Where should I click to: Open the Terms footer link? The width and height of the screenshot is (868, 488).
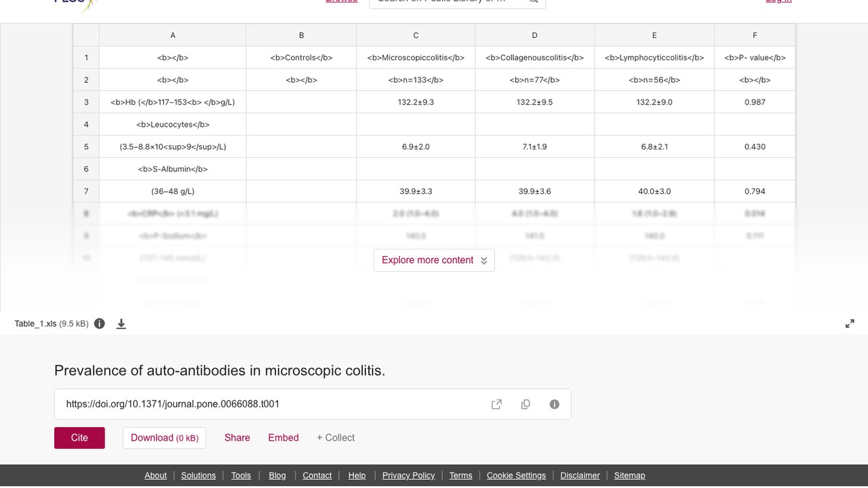pos(461,476)
